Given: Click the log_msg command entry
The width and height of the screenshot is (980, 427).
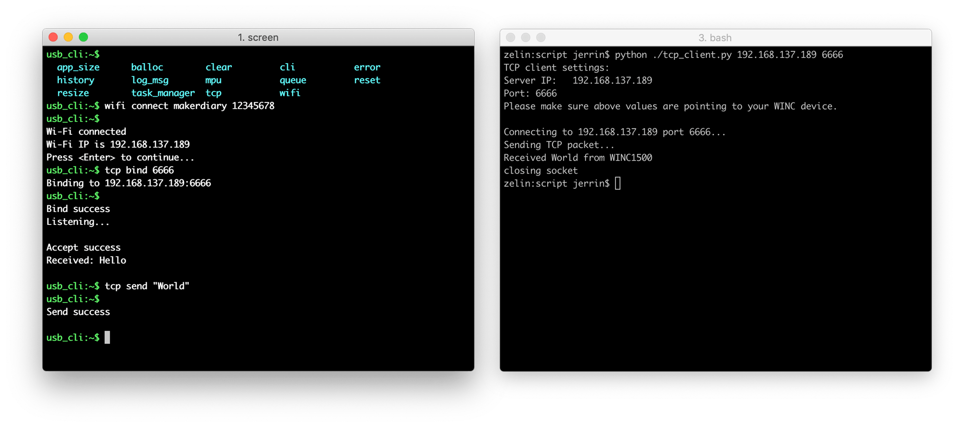Looking at the screenshot, I should 150,80.
